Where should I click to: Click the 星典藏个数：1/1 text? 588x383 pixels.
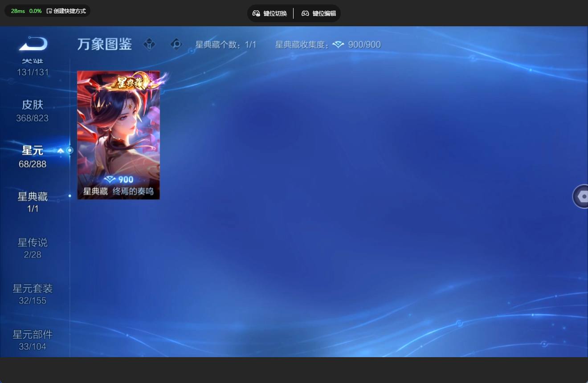[x=226, y=45]
